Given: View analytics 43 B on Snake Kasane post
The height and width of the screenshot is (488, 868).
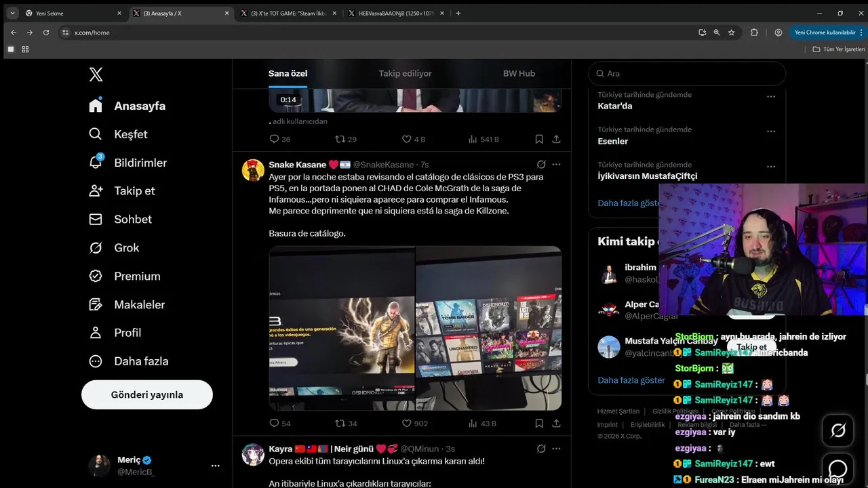Looking at the screenshot, I should (x=482, y=424).
